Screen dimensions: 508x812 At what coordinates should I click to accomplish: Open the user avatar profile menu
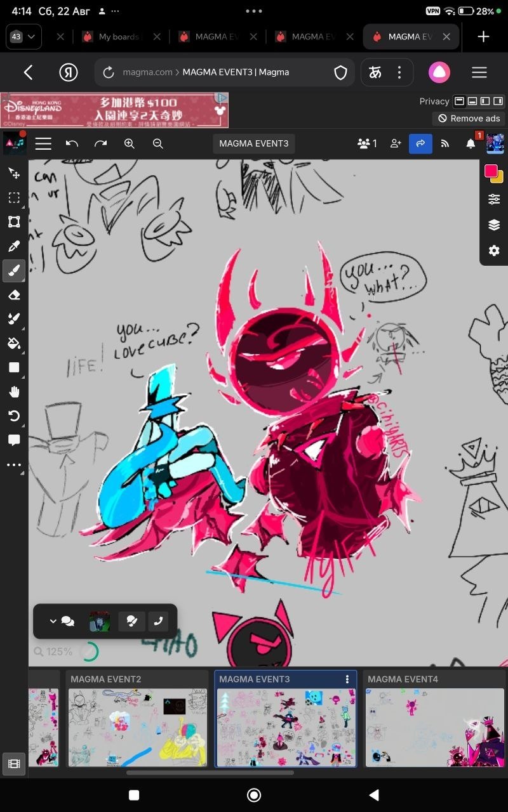pos(495,143)
